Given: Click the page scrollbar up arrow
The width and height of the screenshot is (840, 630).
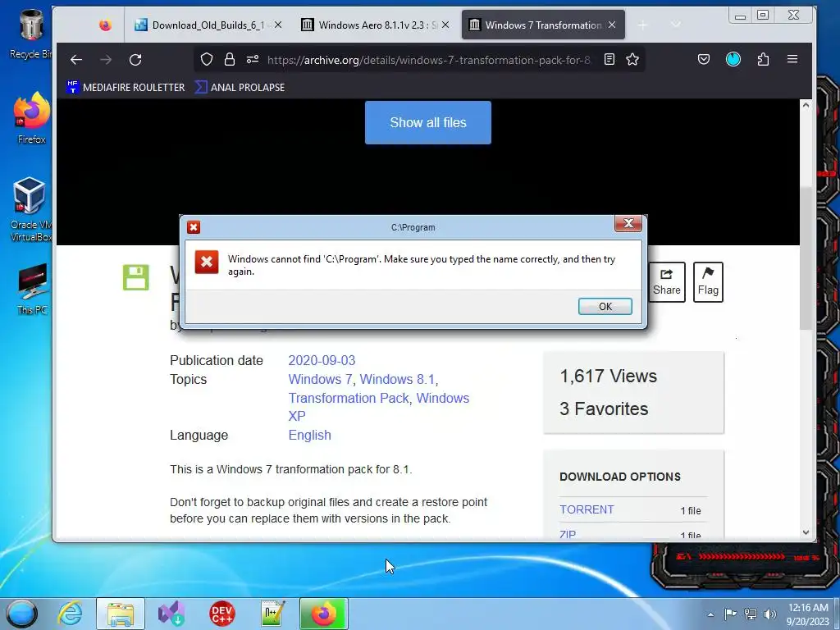Looking at the screenshot, I should point(806,106).
